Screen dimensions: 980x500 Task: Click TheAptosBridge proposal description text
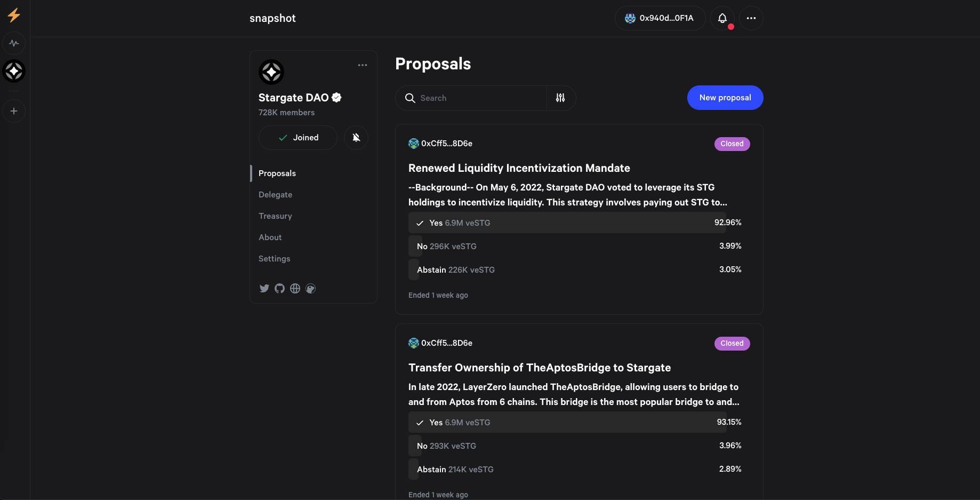click(x=574, y=394)
